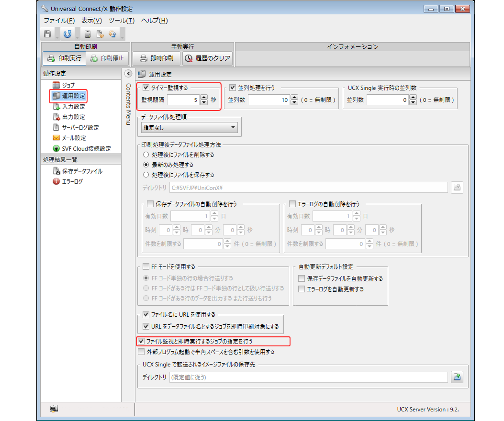
Task: Open ジョブ in the 動作設定 tree
Action: point(64,85)
